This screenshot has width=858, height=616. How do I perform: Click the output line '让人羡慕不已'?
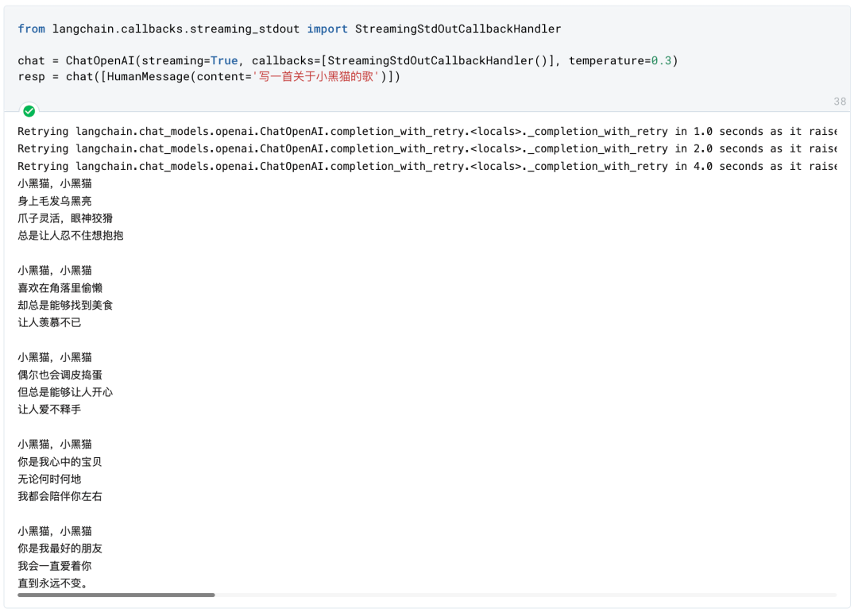coord(49,323)
